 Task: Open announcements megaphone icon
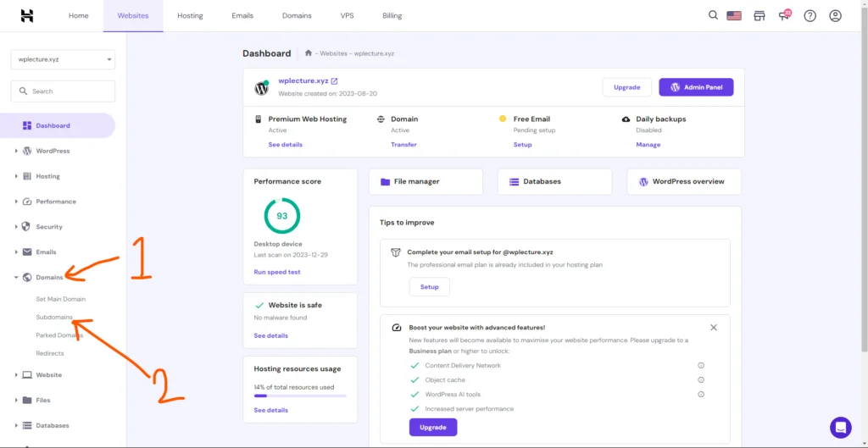pos(784,15)
